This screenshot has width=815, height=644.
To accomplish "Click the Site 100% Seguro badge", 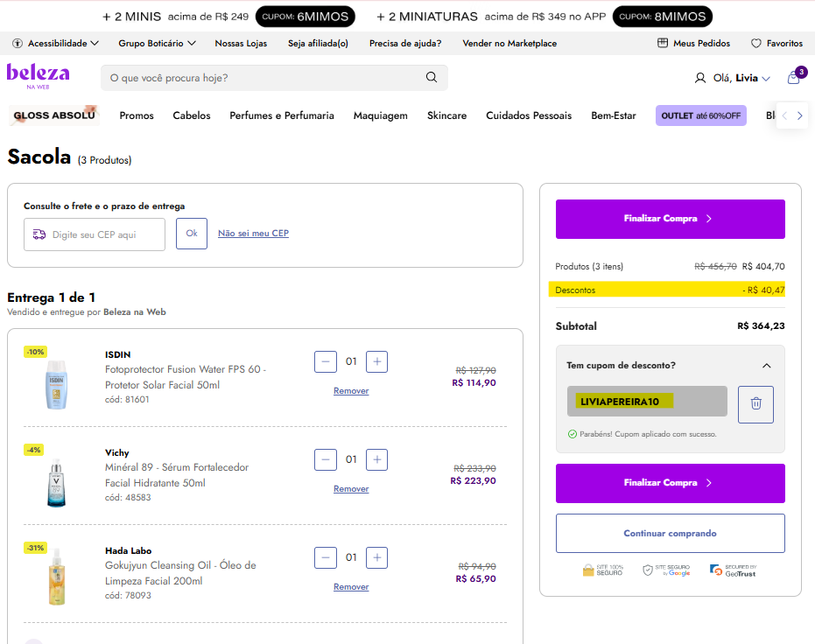I will click(x=603, y=570).
